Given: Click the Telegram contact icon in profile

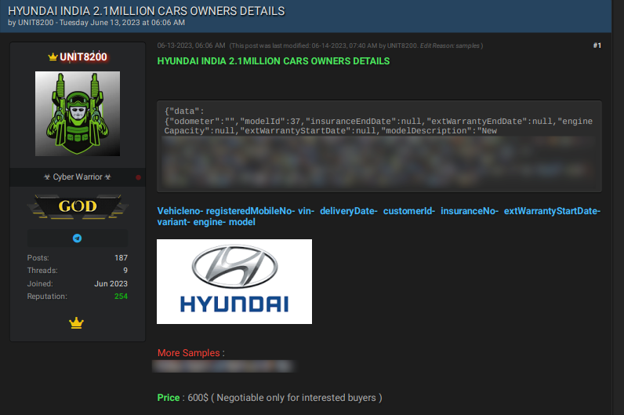Looking at the screenshot, I should tap(77, 238).
